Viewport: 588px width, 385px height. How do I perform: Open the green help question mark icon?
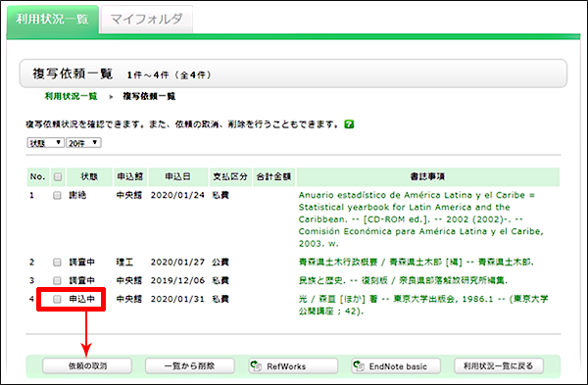pyautogui.click(x=349, y=124)
